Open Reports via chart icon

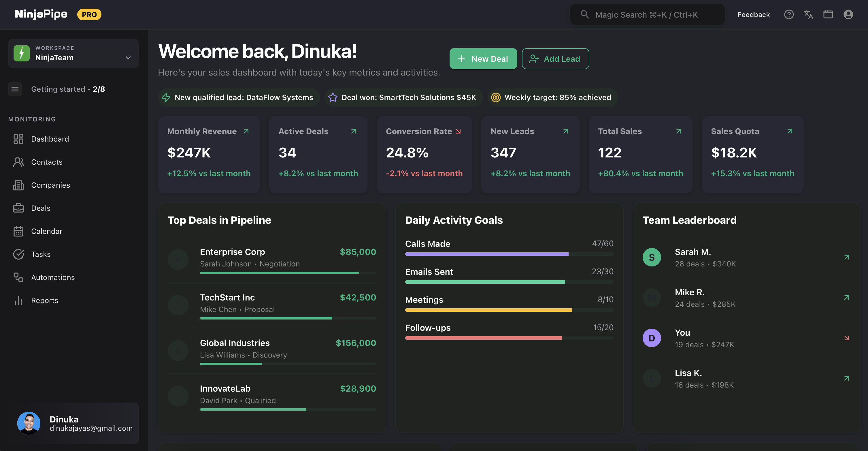click(44, 300)
